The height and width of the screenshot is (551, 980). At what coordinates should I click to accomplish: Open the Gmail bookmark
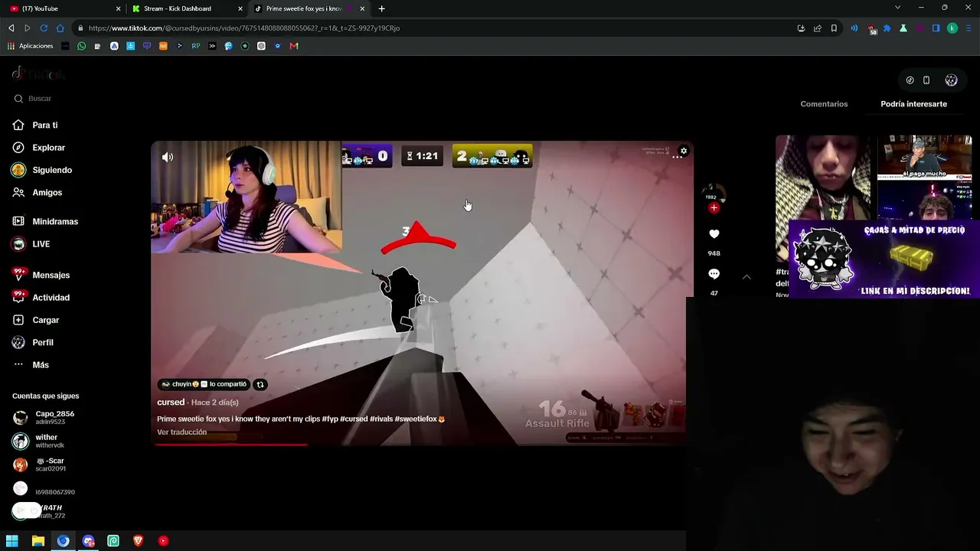click(x=294, y=46)
